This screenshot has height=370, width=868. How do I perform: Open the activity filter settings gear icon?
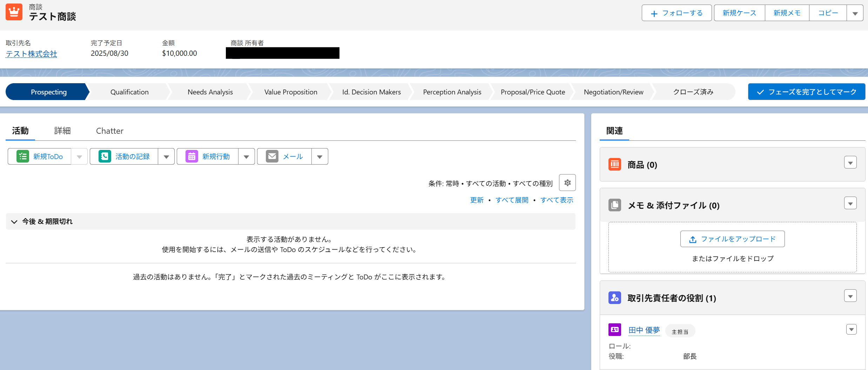click(567, 183)
